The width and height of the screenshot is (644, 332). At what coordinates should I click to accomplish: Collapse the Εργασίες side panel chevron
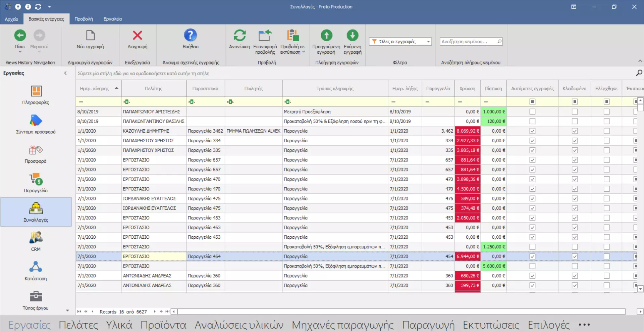(x=65, y=73)
